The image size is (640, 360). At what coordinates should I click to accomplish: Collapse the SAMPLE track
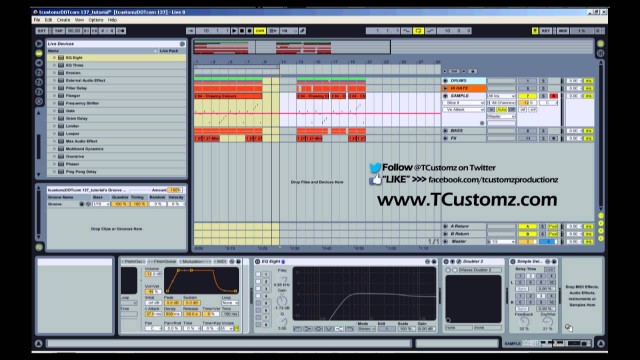click(445, 96)
